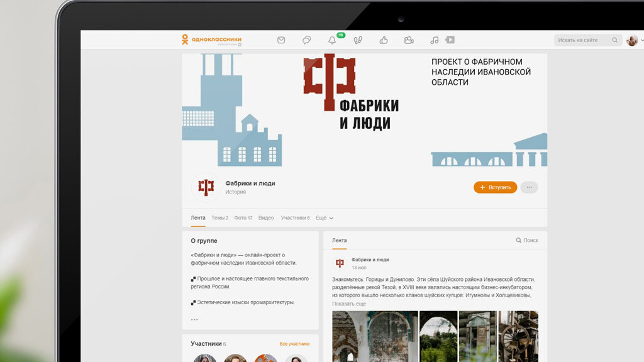Open messages envelope icon
The width and height of the screenshot is (644, 362).
tap(281, 40)
